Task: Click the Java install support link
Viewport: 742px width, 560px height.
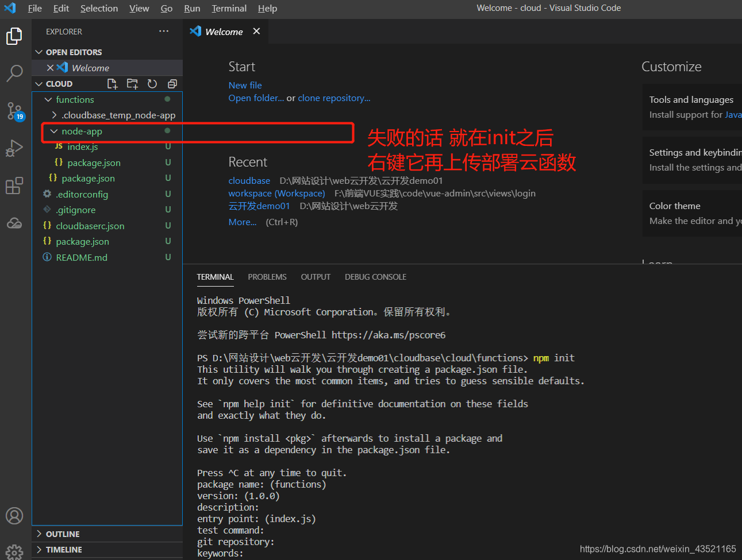Action: click(x=733, y=115)
